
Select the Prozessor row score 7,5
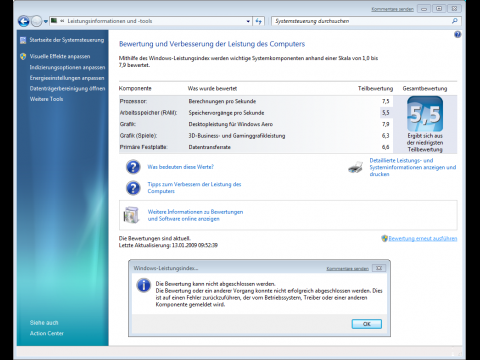point(386,101)
